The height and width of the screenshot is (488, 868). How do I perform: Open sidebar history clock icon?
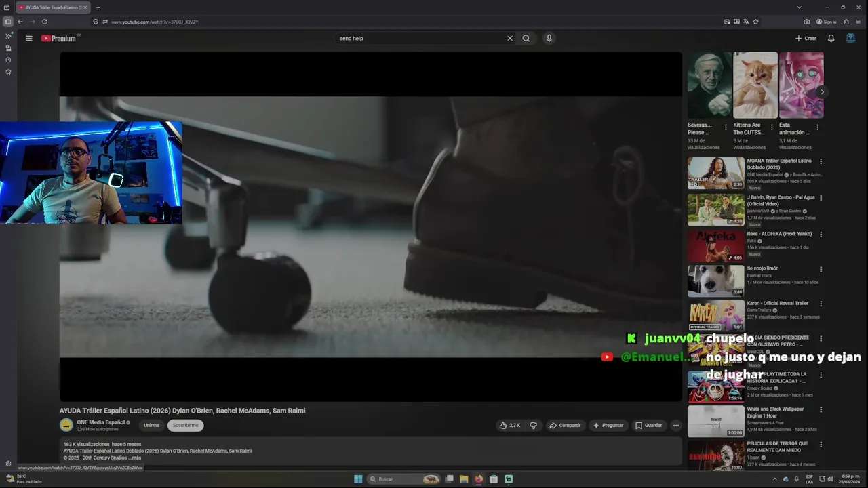(x=8, y=60)
